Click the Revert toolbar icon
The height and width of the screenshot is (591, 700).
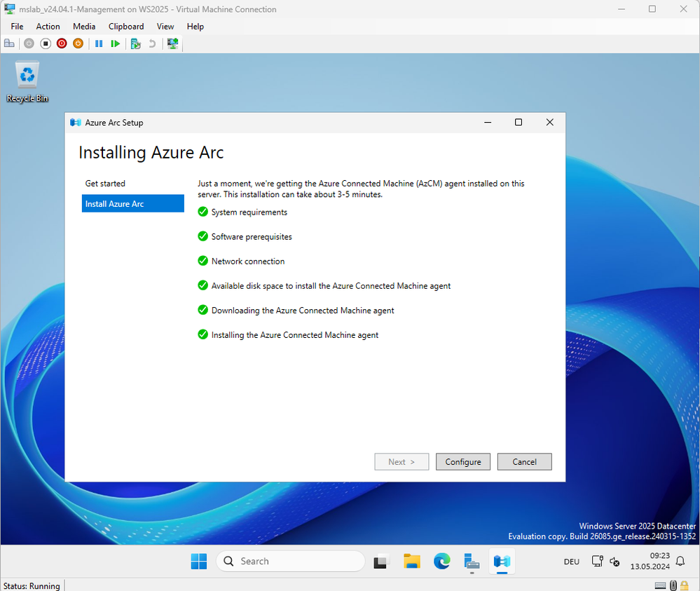click(152, 43)
